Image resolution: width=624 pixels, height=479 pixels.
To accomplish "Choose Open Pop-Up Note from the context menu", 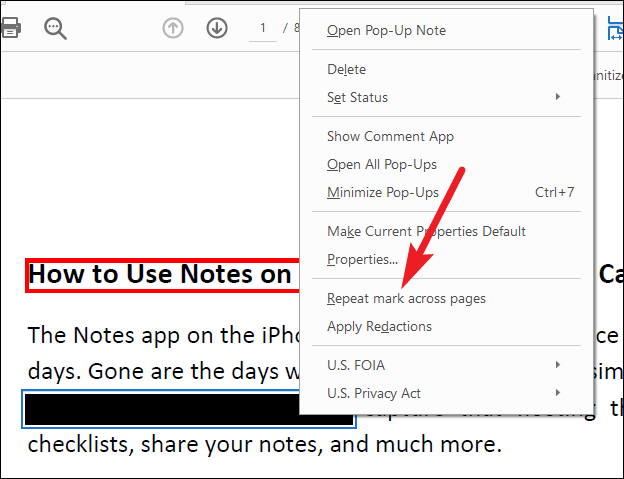I will 447,31.
